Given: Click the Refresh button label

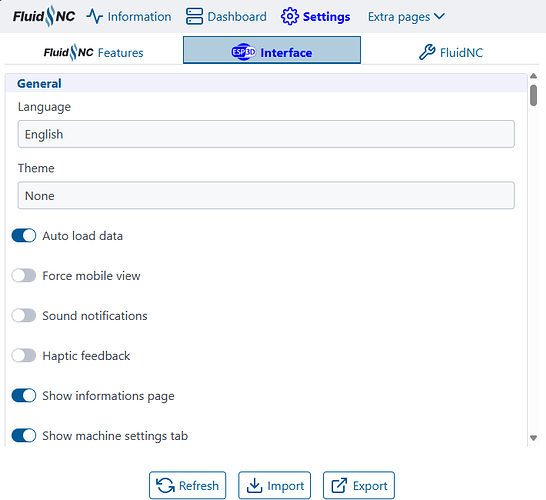Looking at the screenshot, I should pyautogui.click(x=199, y=485).
